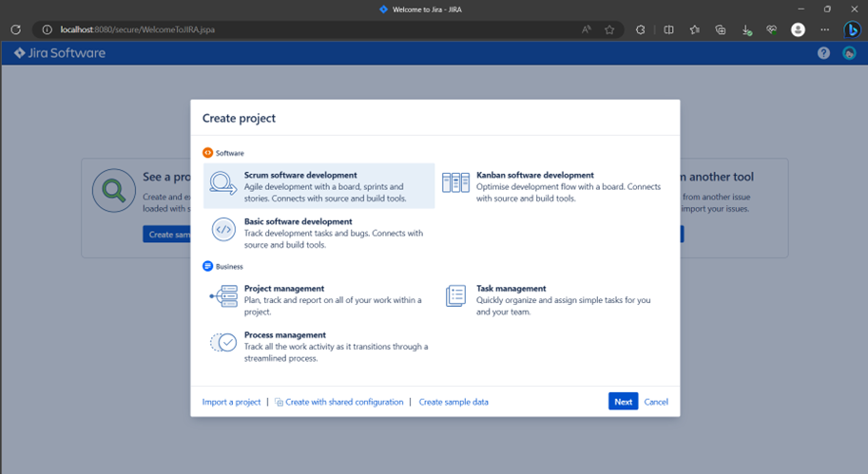This screenshot has width=868, height=474.
Task: Open the browser favorites list icon
Action: click(695, 29)
